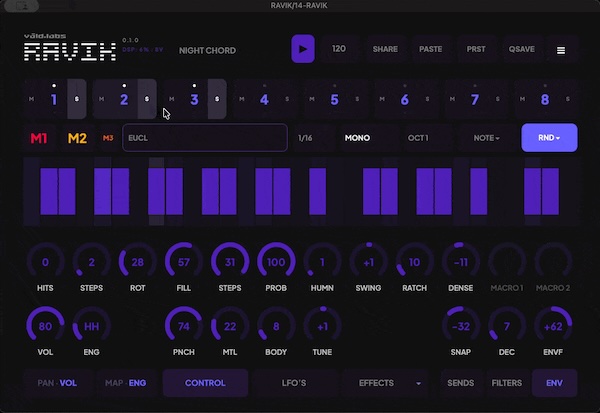The width and height of the screenshot is (600, 413).
Task: Click the VOL knob showing 80
Action: [45, 326]
